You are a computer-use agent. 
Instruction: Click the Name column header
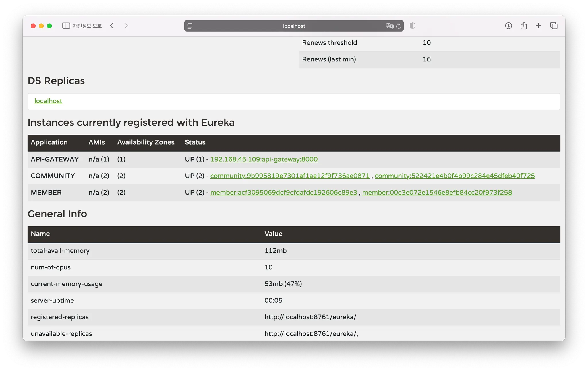tap(40, 234)
